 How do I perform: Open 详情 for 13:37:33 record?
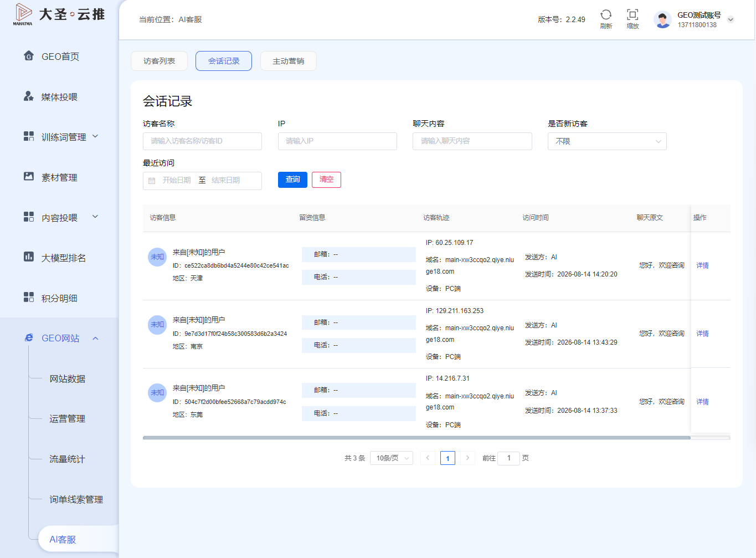click(x=702, y=402)
